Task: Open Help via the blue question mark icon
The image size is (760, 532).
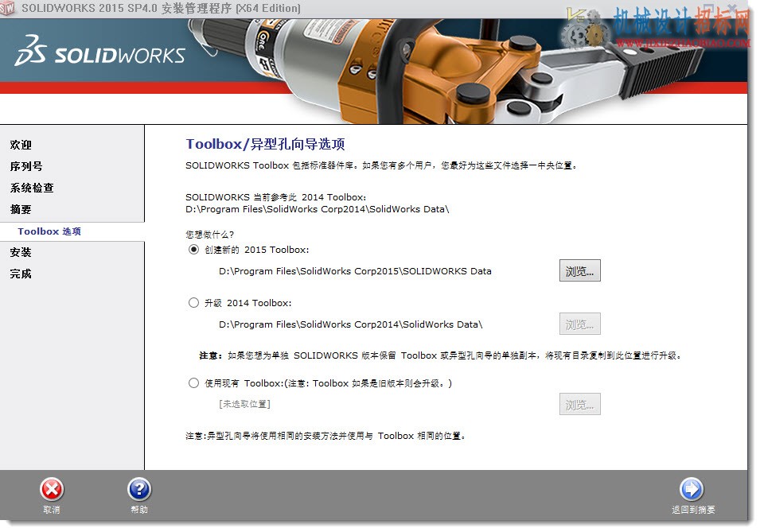Action: point(139,490)
